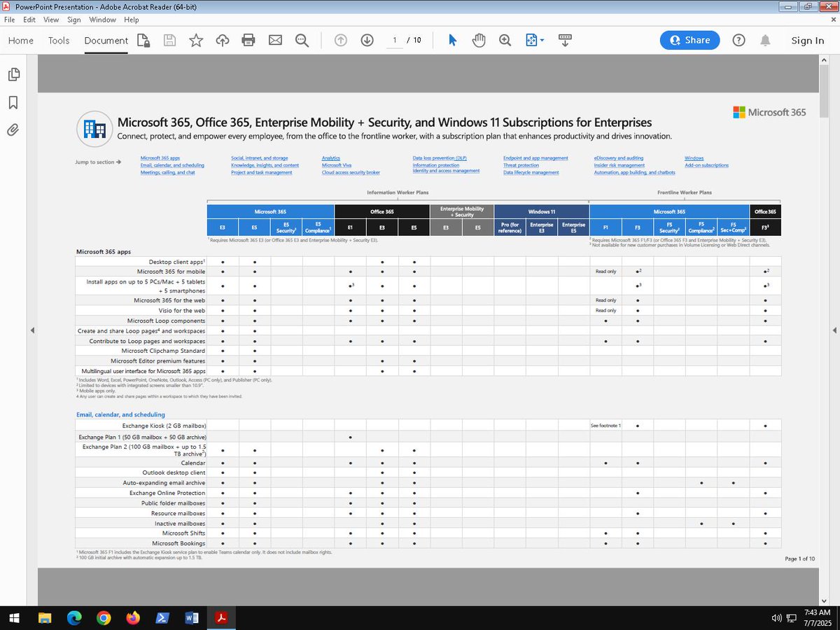Jump to Microsoft 365 apps section link
The height and width of the screenshot is (630, 840).
pyautogui.click(x=160, y=158)
